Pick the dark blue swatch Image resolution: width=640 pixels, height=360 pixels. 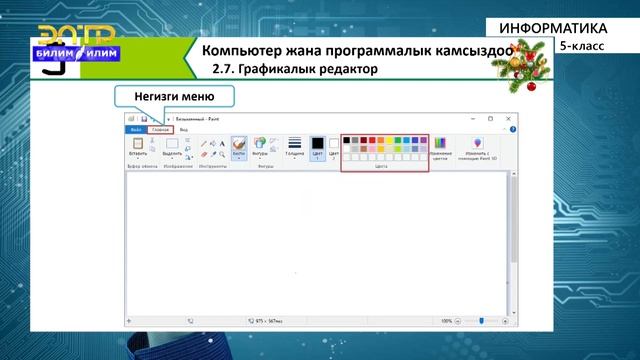coord(415,140)
